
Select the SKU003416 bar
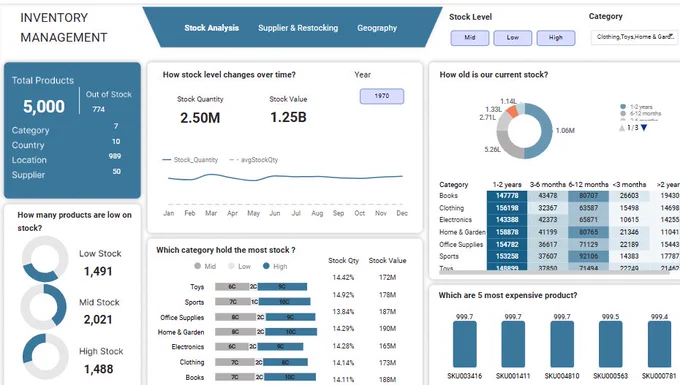[464, 345]
